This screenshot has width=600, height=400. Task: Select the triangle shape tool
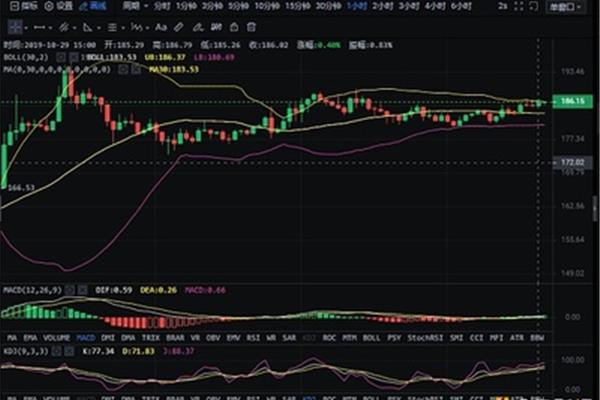pos(88,27)
